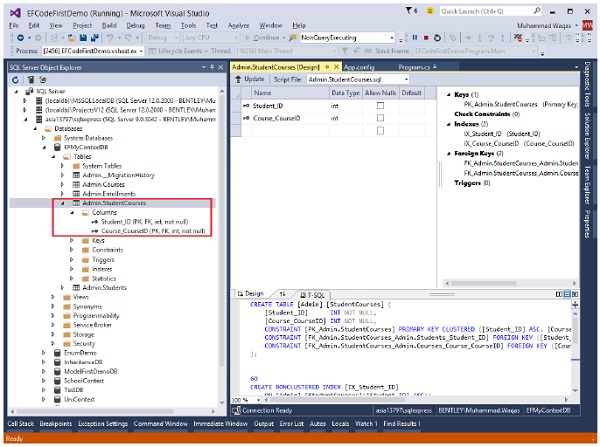The width and height of the screenshot is (600, 447).
Task: Click the Refresh icon in SQL Server Object Explorer
Action: 14,78
